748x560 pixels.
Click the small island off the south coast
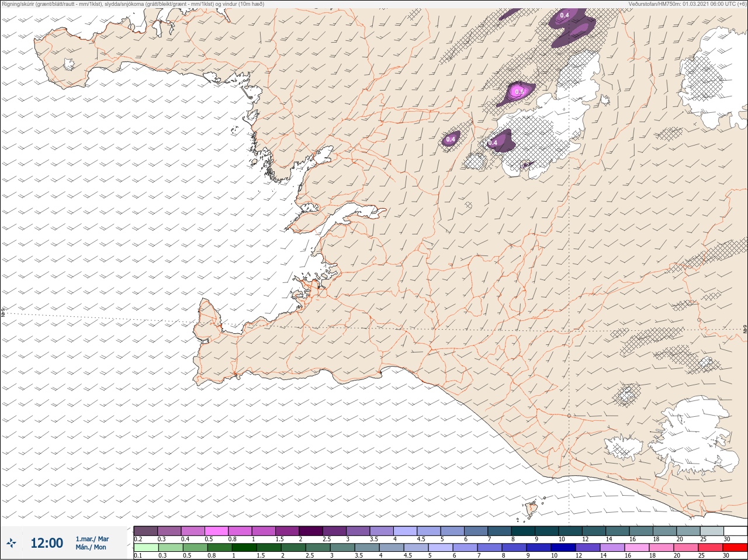coord(532,508)
